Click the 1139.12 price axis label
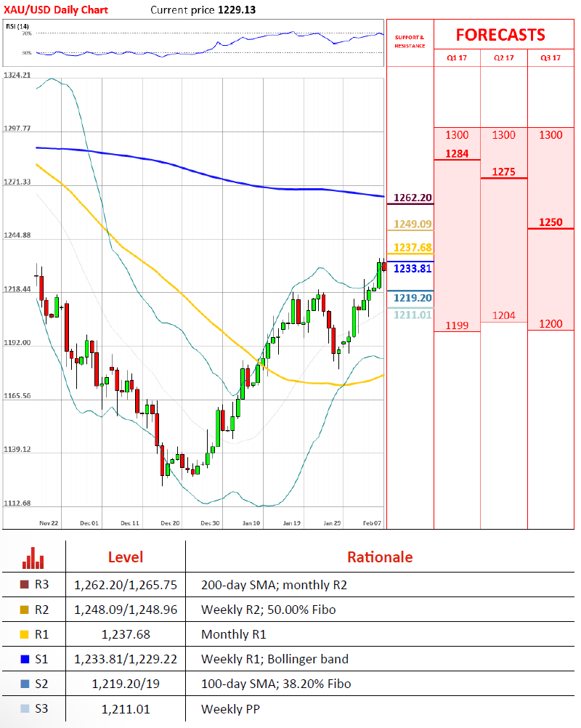Viewport: 581px width, 728px height. coord(17,450)
